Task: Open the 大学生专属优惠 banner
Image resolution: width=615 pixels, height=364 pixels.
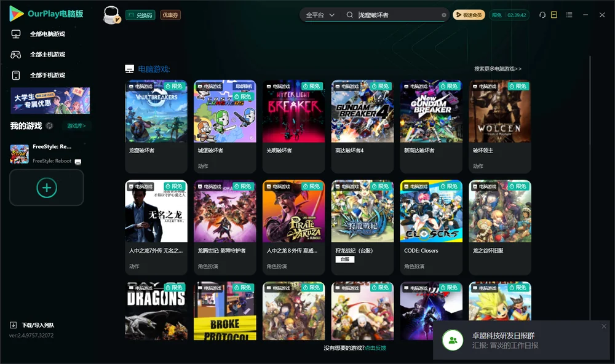Action: [x=50, y=100]
